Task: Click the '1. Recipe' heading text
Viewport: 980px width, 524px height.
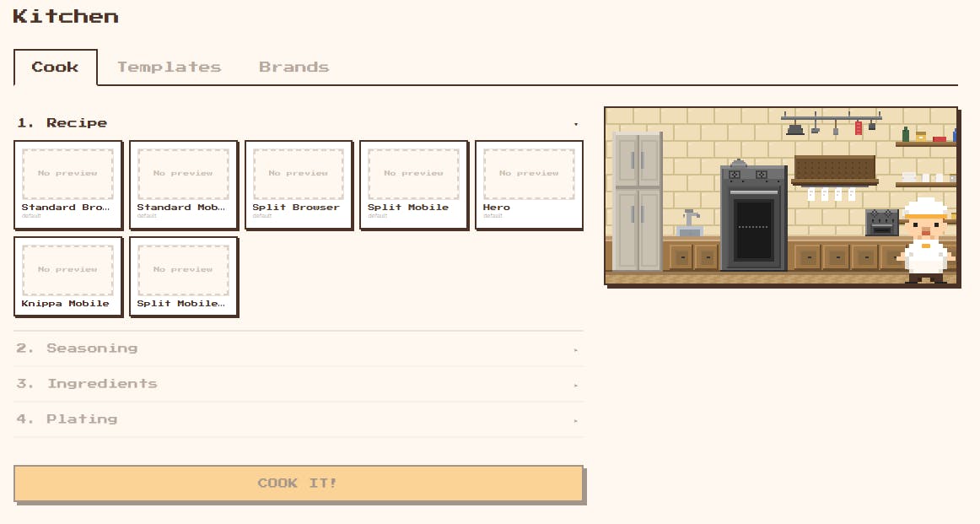Action: [x=62, y=122]
